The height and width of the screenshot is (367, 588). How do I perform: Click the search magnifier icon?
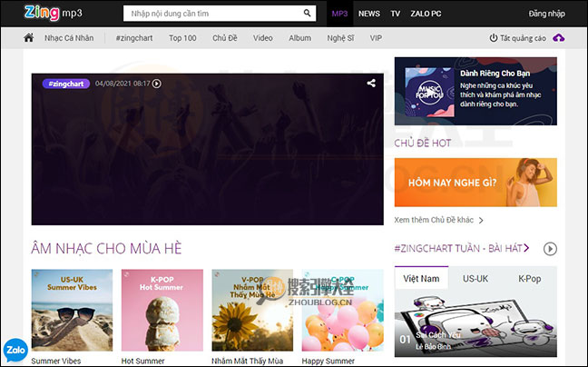(x=307, y=13)
